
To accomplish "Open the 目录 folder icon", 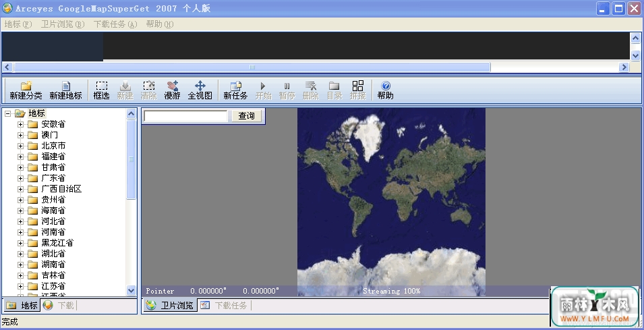I will pyautogui.click(x=334, y=90).
